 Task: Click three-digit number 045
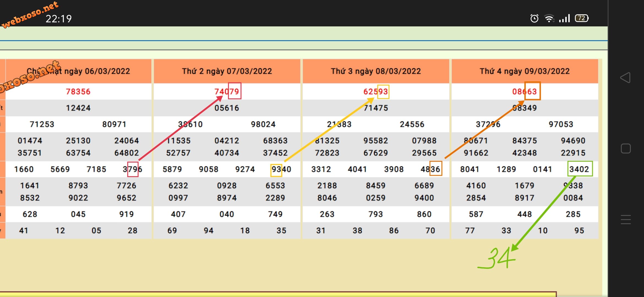click(x=78, y=214)
